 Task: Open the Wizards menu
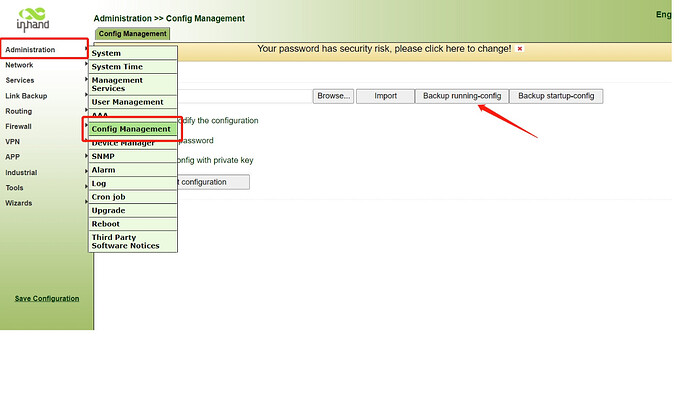(18, 203)
